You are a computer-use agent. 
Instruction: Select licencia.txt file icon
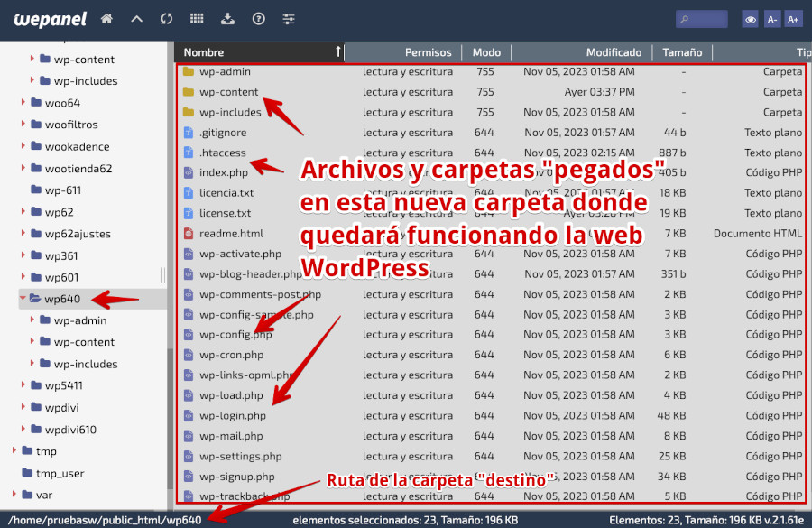click(x=189, y=193)
